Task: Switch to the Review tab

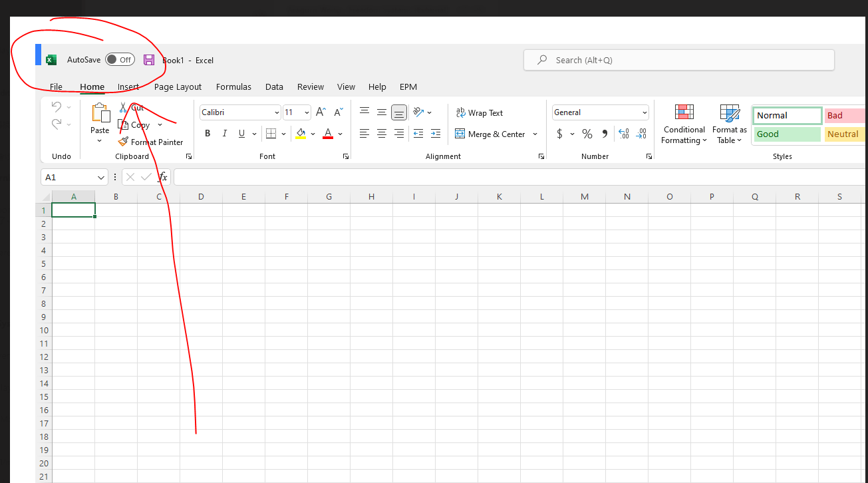Action: (x=311, y=86)
